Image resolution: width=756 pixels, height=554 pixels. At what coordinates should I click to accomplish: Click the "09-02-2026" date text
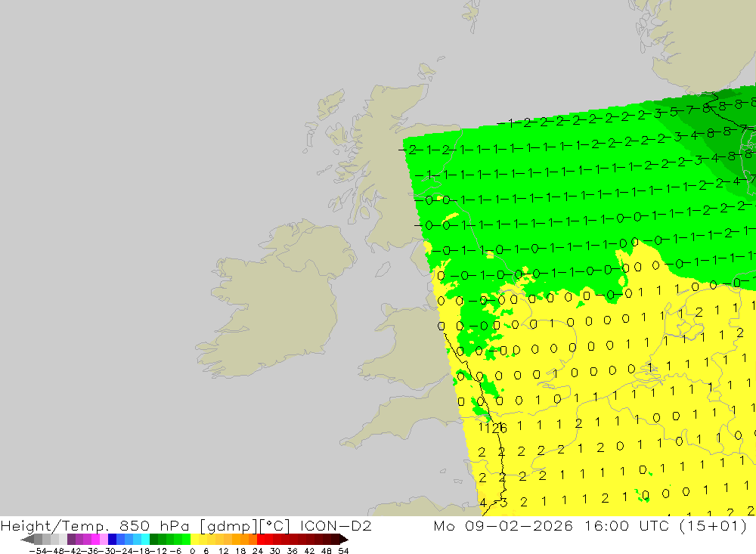tap(519, 525)
